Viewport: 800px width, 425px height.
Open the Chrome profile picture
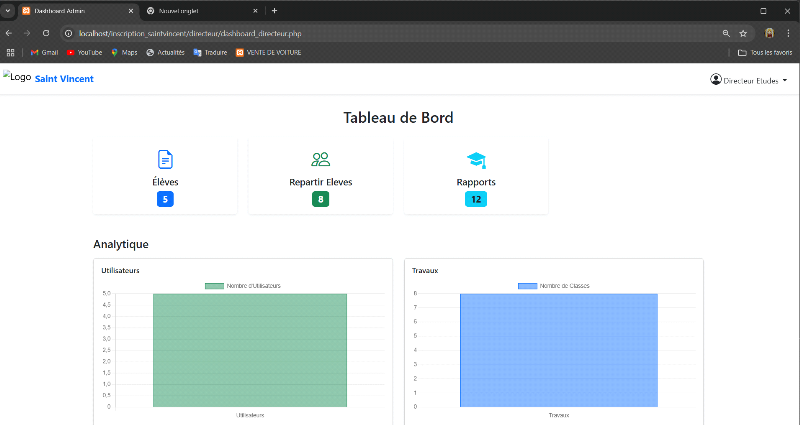coord(769,33)
